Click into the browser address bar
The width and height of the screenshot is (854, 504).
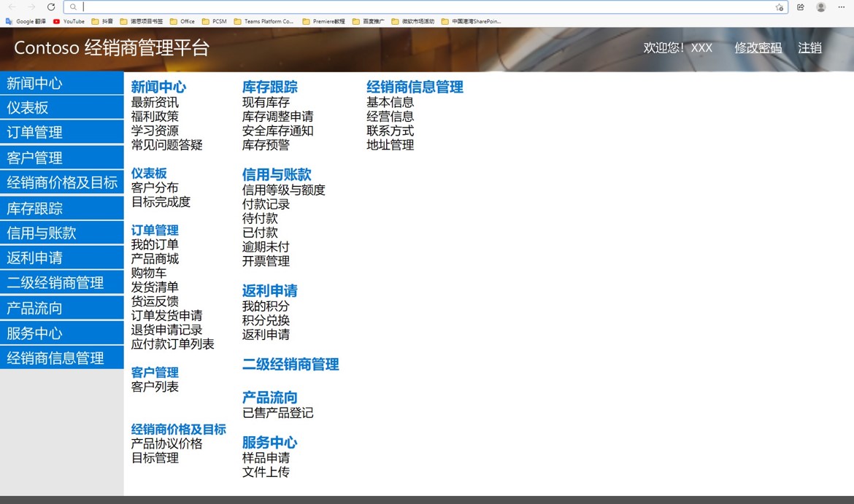423,7
